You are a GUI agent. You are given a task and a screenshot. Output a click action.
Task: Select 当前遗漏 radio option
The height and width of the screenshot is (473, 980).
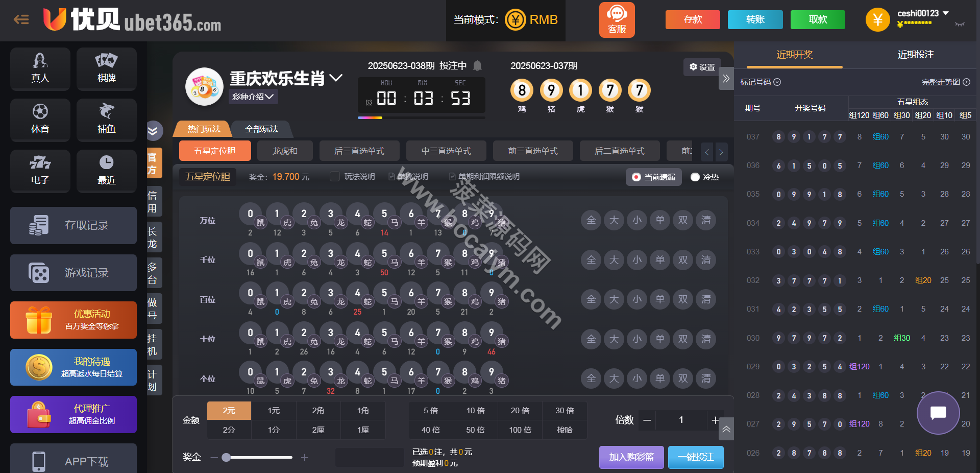coord(653,177)
